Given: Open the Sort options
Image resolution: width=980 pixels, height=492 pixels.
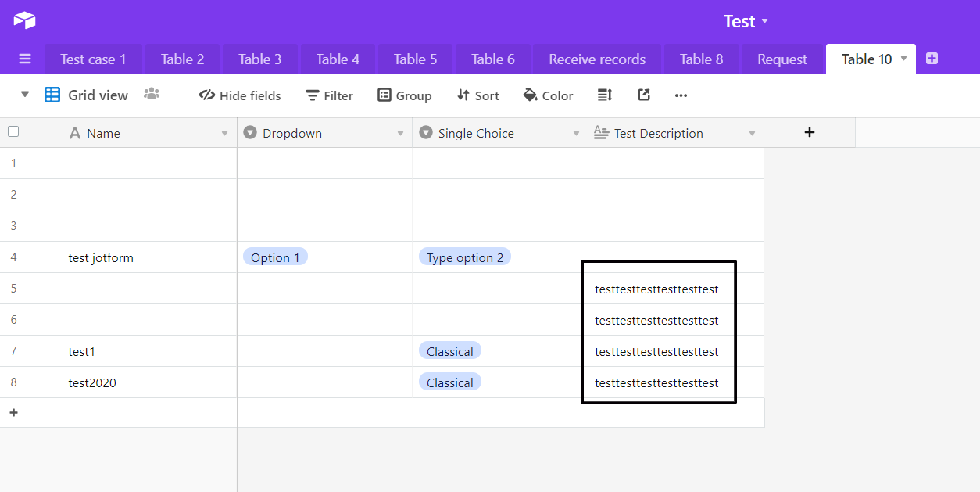Looking at the screenshot, I should pyautogui.click(x=477, y=95).
